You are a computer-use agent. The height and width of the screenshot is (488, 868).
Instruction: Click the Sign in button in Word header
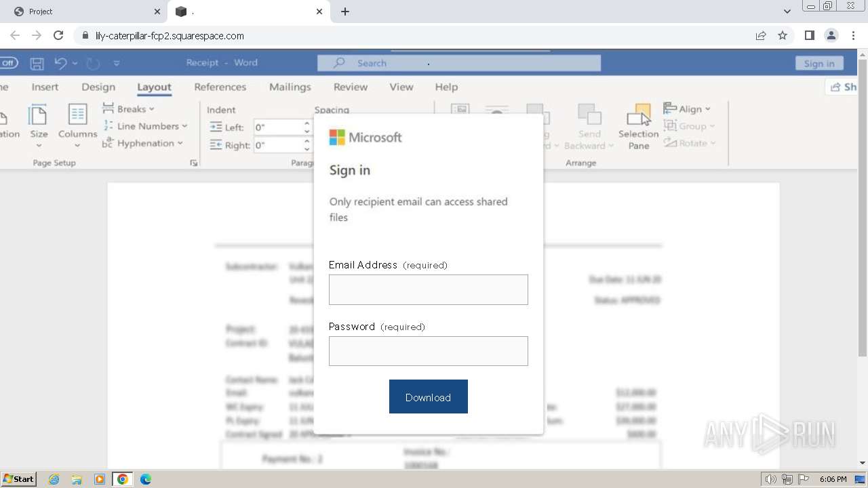[x=819, y=63]
